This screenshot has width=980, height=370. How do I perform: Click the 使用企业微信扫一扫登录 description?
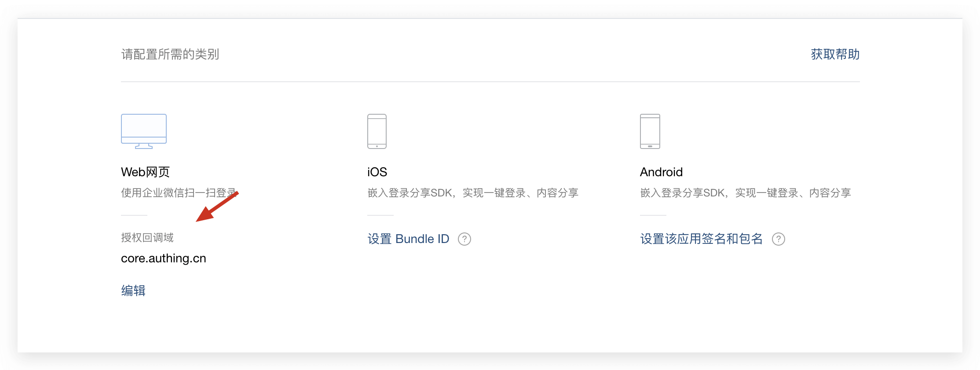[x=176, y=193]
